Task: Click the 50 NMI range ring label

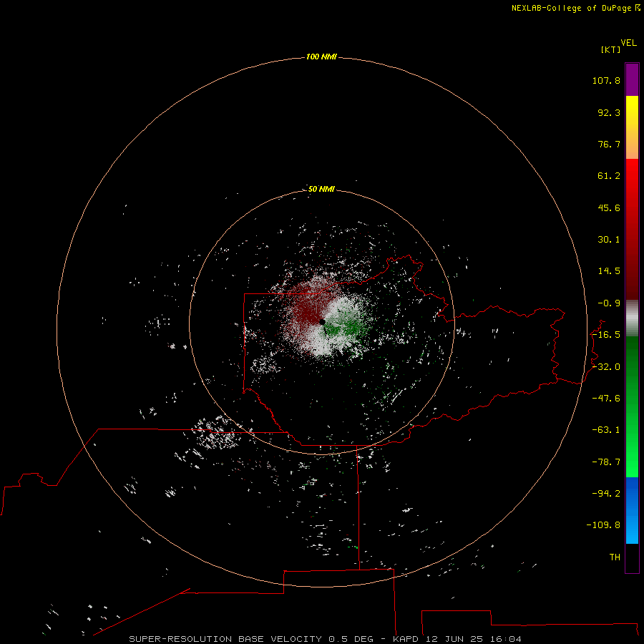Action: [x=321, y=189]
